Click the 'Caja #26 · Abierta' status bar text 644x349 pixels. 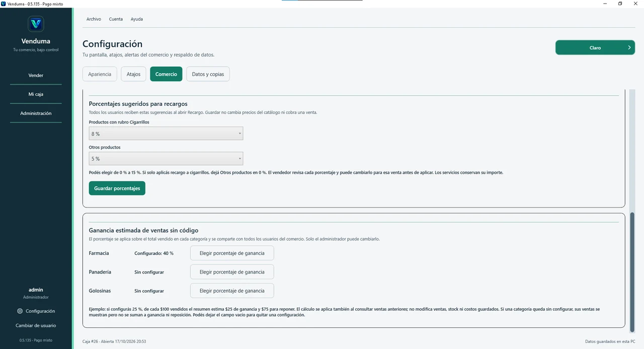point(114,341)
